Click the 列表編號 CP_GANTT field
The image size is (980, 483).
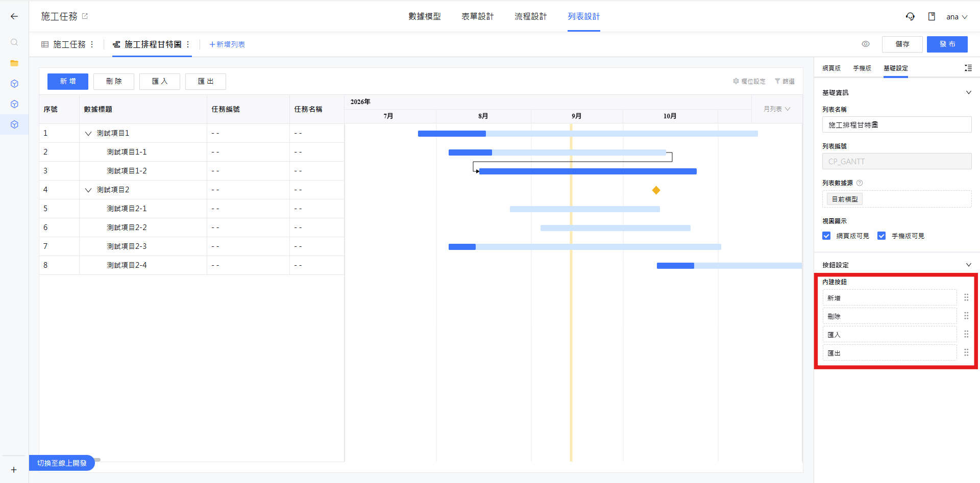point(897,161)
